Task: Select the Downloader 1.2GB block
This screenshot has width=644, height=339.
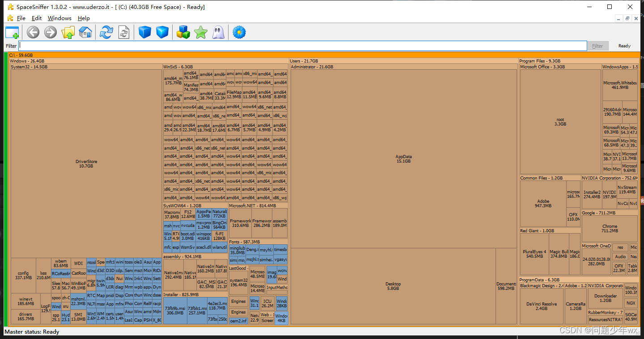Action: coord(606,298)
